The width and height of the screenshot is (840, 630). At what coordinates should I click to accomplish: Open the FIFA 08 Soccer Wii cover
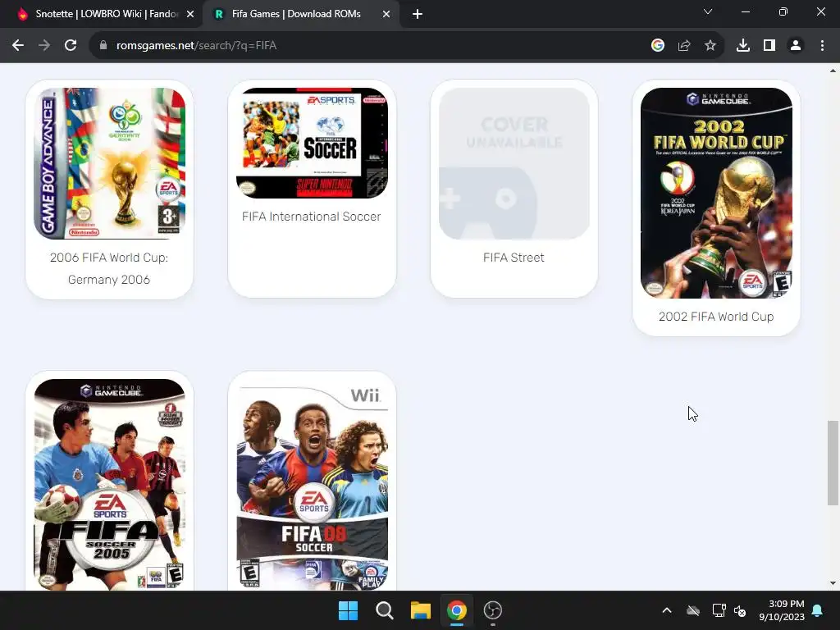pos(312,484)
